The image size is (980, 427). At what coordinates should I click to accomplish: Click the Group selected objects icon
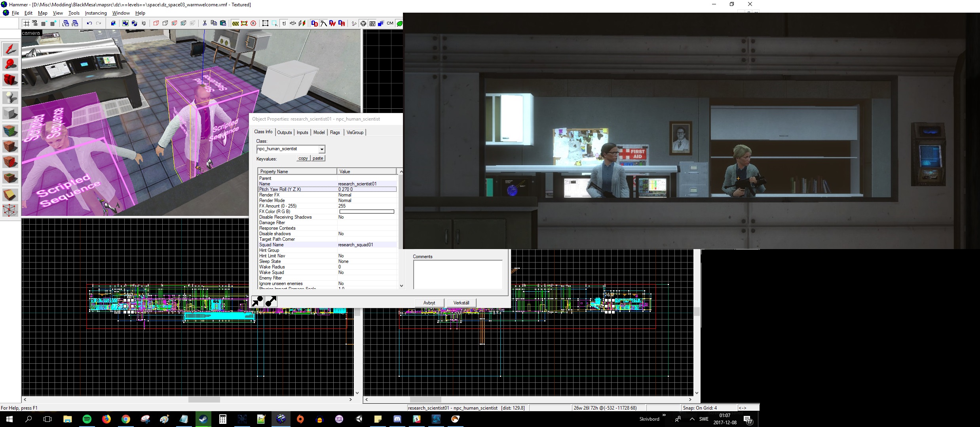125,23
